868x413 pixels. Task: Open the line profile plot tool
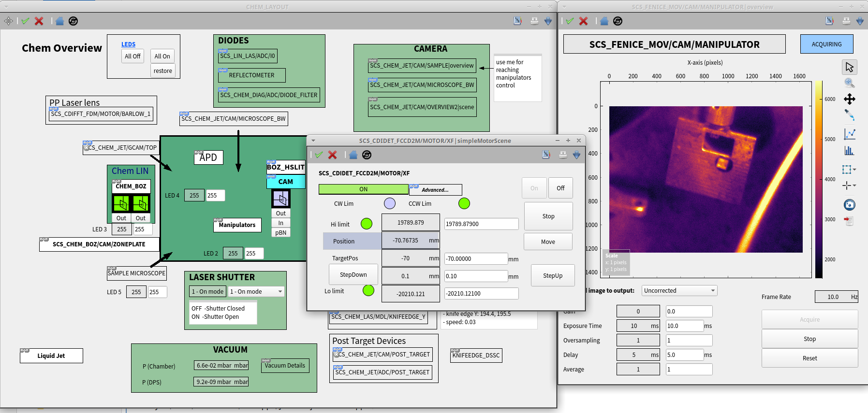pos(850,134)
